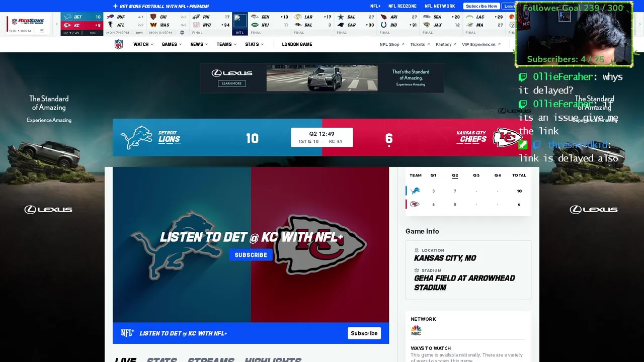Click the NFL+ logo in blue bar
This screenshot has height=362, width=644.
(x=127, y=333)
